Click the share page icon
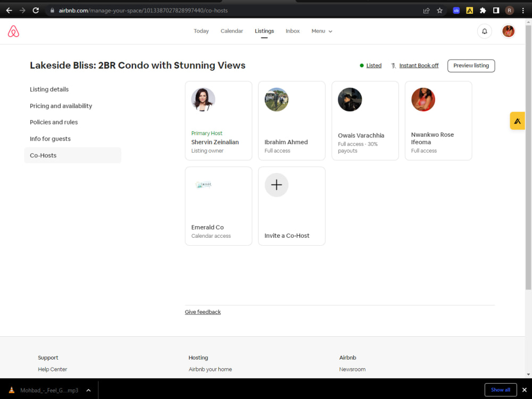The width and height of the screenshot is (532, 399). [x=427, y=11]
